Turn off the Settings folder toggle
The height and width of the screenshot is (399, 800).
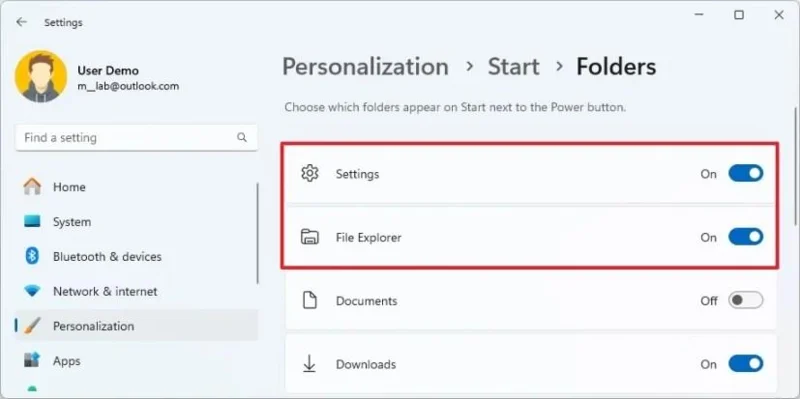(x=745, y=173)
